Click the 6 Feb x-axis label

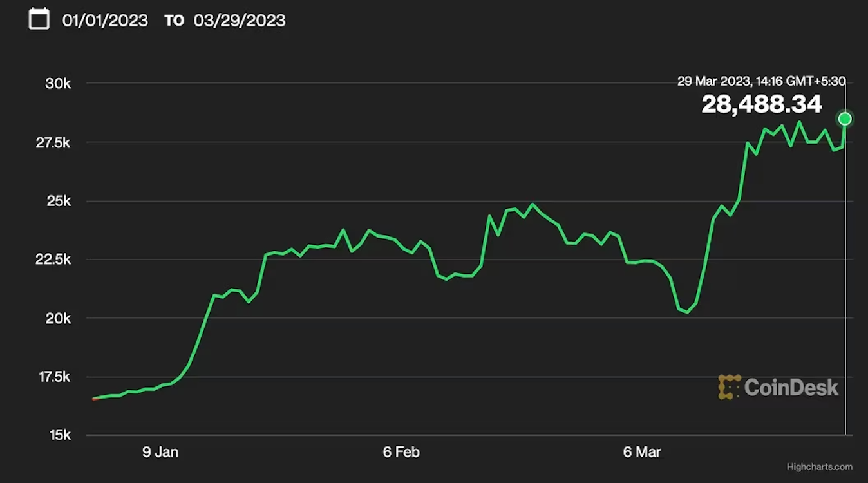(401, 452)
